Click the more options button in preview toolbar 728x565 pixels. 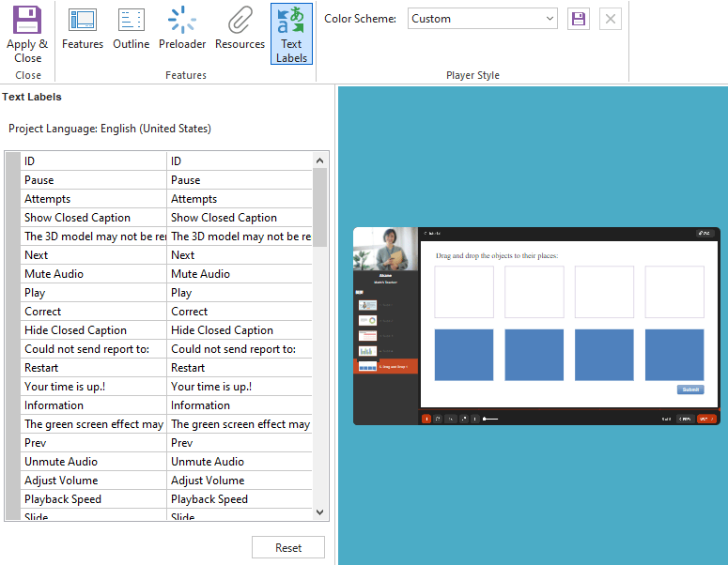click(474, 419)
